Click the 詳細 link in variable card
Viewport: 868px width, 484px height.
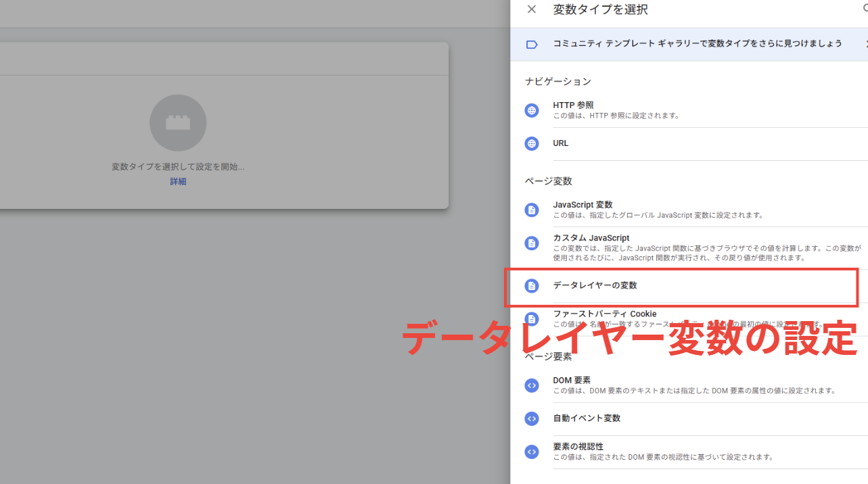(x=178, y=182)
